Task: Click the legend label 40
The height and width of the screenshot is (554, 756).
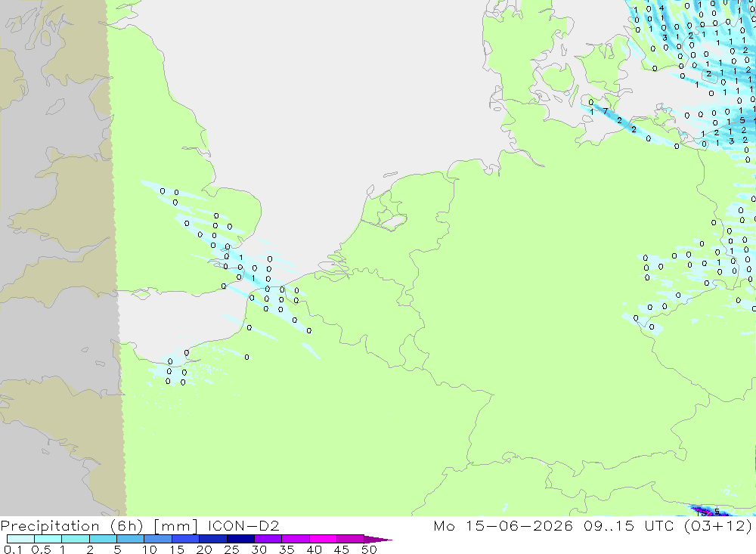Action: pyautogui.click(x=314, y=549)
